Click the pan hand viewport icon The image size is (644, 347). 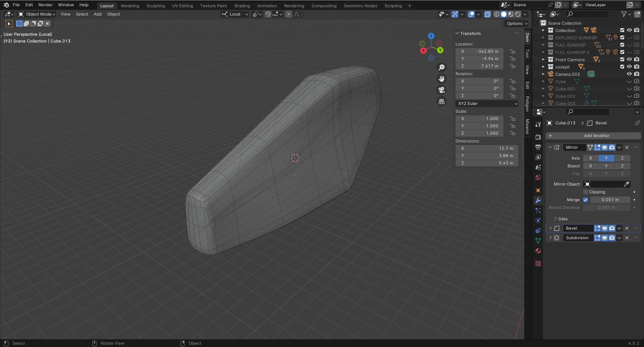441,79
